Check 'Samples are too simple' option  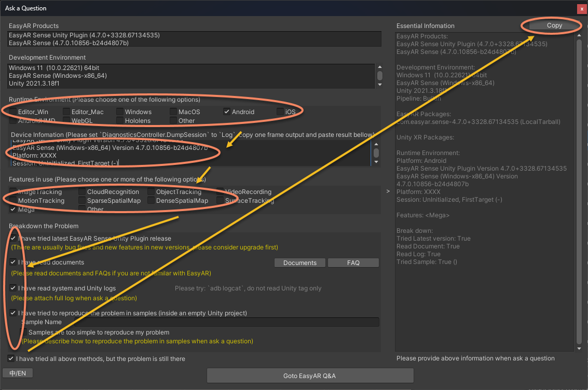[23, 332]
